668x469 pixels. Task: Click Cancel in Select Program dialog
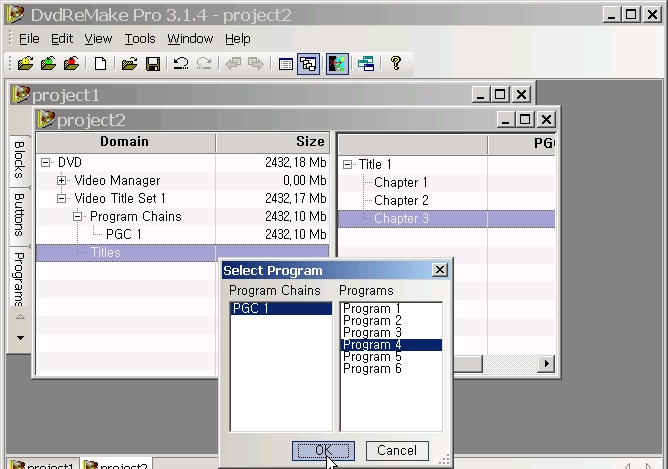tap(397, 451)
